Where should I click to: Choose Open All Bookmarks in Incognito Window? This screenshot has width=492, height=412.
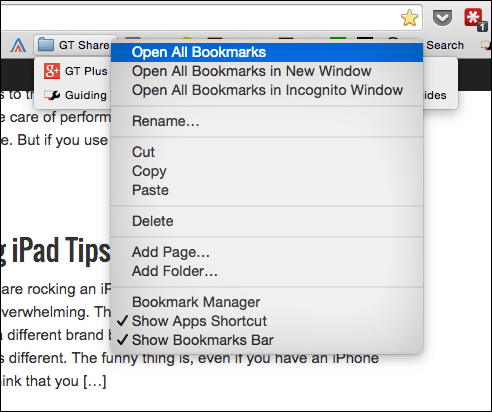[x=267, y=90]
